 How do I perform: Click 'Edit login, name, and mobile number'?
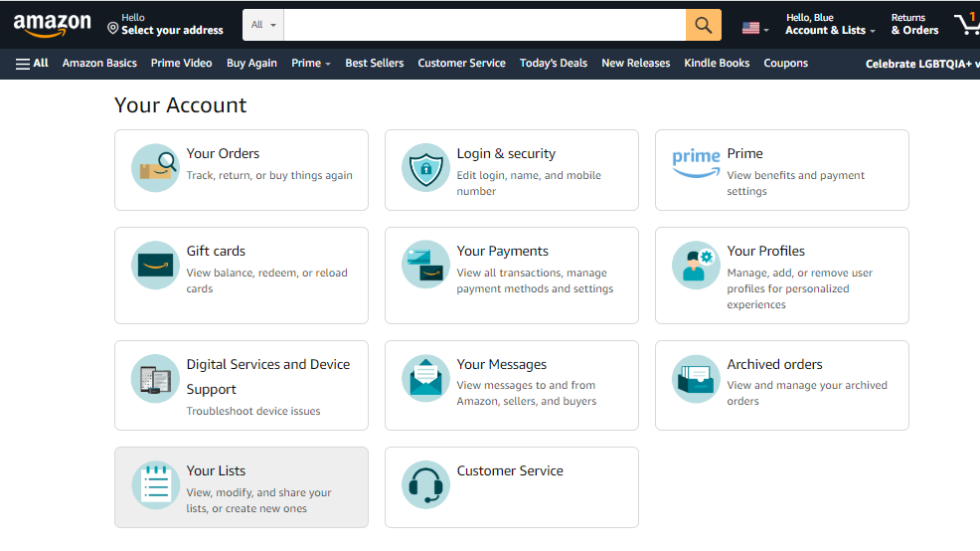[529, 183]
